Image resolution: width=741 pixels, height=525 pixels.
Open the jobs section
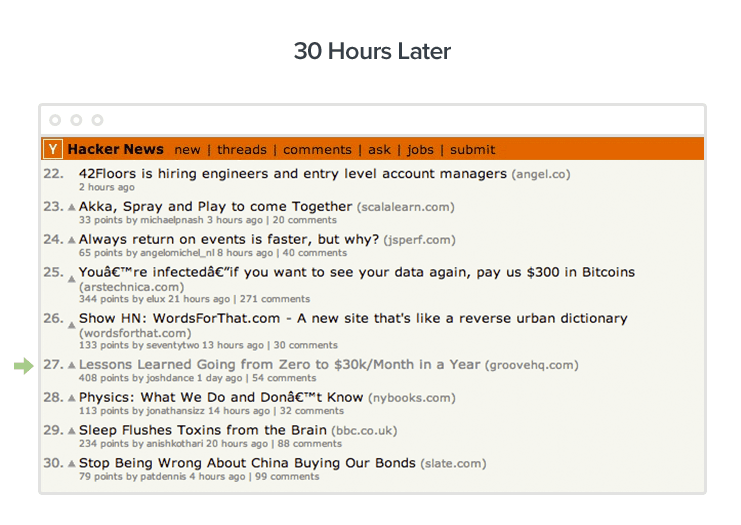pyautogui.click(x=420, y=150)
